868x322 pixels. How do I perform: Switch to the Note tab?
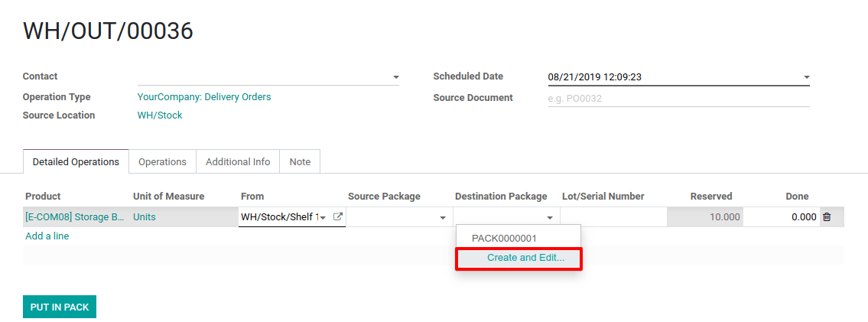300,161
